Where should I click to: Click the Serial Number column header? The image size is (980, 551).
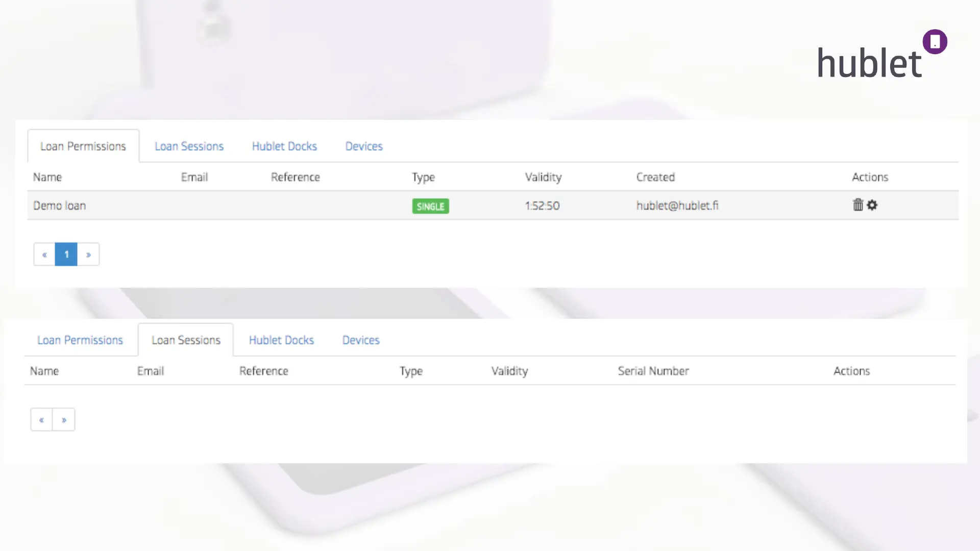coord(653,371)
